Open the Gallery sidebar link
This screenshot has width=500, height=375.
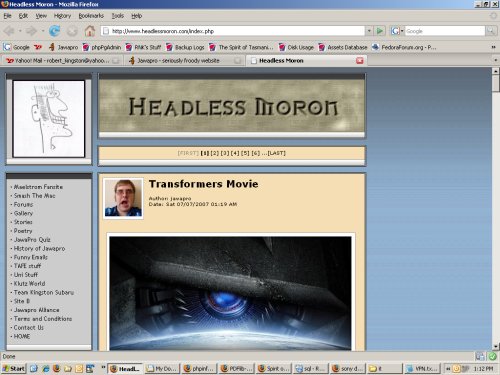[x=23, y=213]
